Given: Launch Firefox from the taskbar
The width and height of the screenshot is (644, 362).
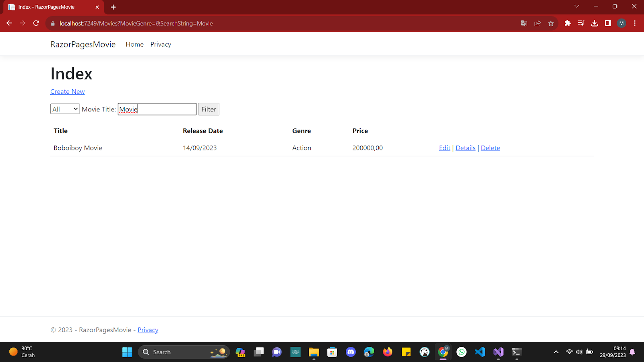Looking at the screenshot, I should [387, 352].
